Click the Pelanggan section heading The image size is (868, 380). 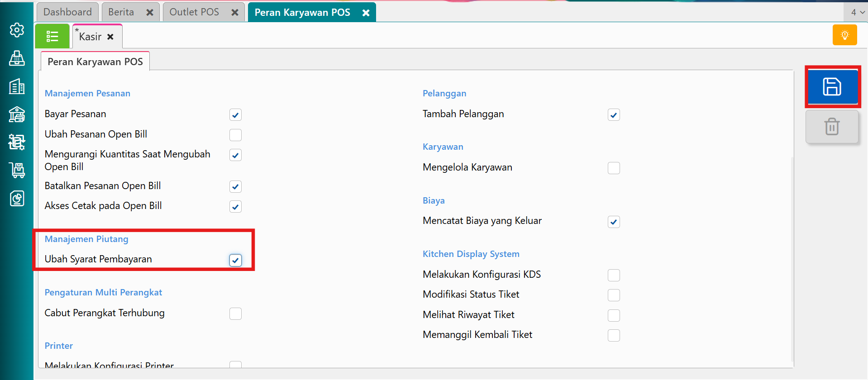444,93
